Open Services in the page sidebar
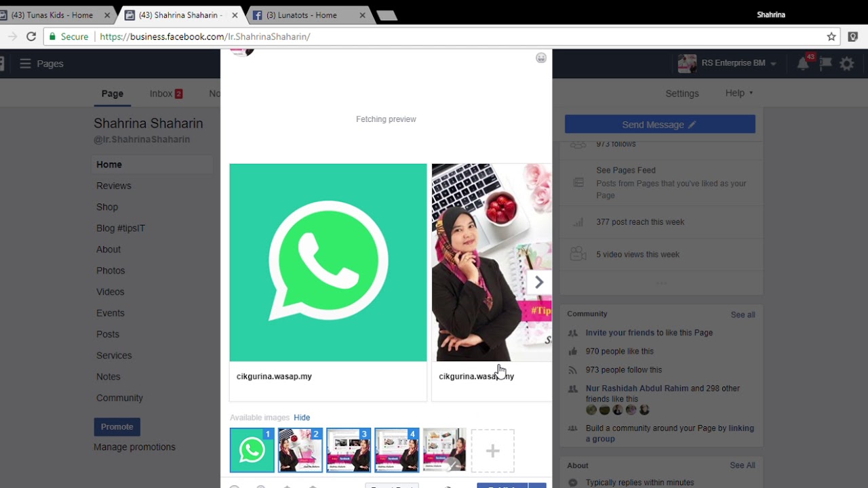The height and width of the screenshot is (488, 868). [114, 355]
